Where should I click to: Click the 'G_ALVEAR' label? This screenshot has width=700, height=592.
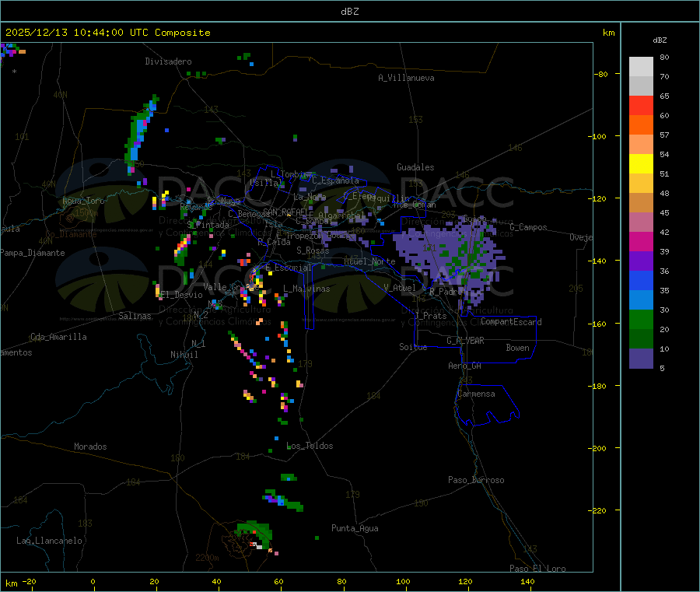[465, 341]
